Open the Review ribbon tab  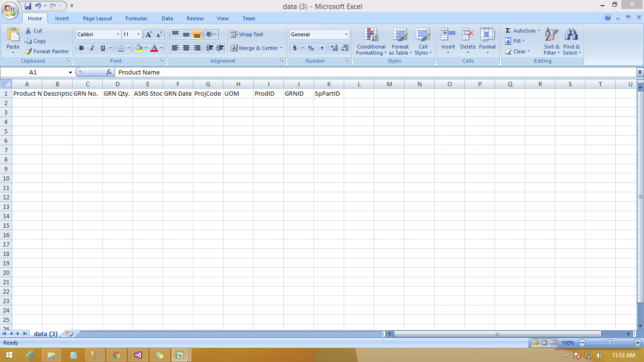pyautogui.click(x=195, y=18)
